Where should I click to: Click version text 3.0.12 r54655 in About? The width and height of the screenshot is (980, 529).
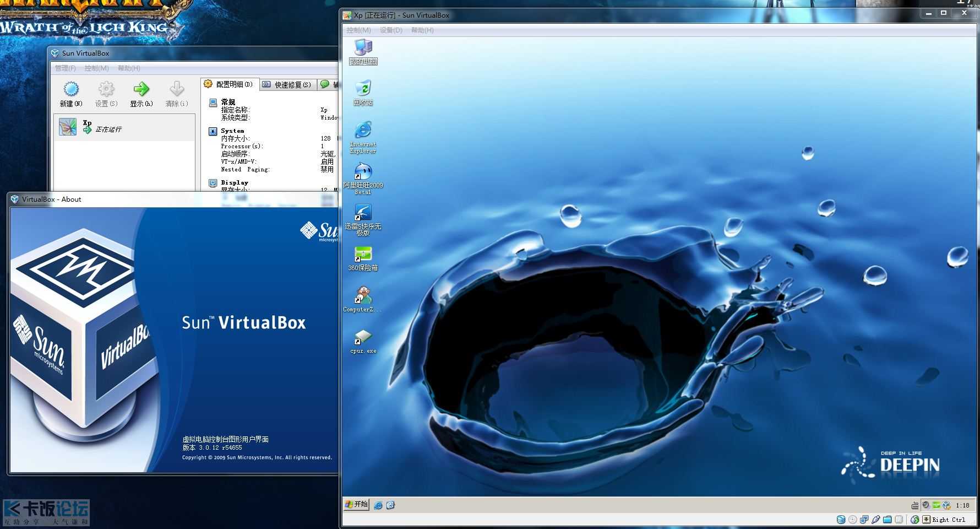pos(220,448)
